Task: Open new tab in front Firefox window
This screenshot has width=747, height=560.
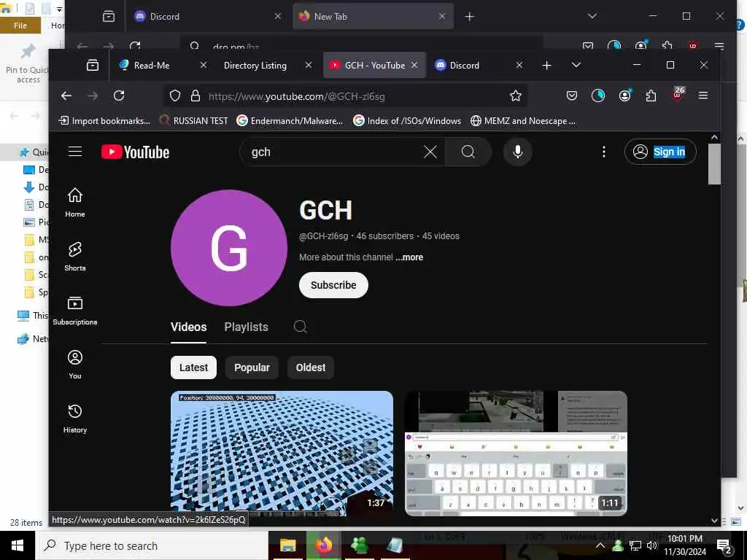Action: pyautogui.click(x=547, y=65)
